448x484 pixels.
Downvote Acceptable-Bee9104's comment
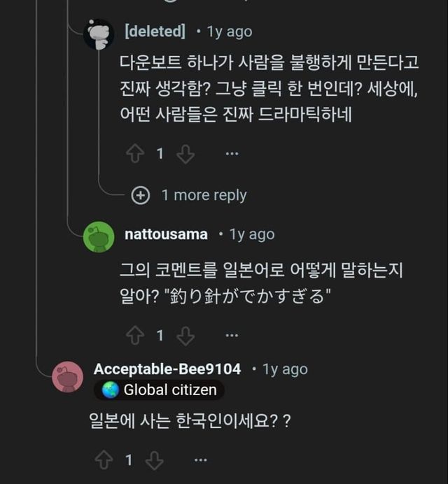click(153, 460)
